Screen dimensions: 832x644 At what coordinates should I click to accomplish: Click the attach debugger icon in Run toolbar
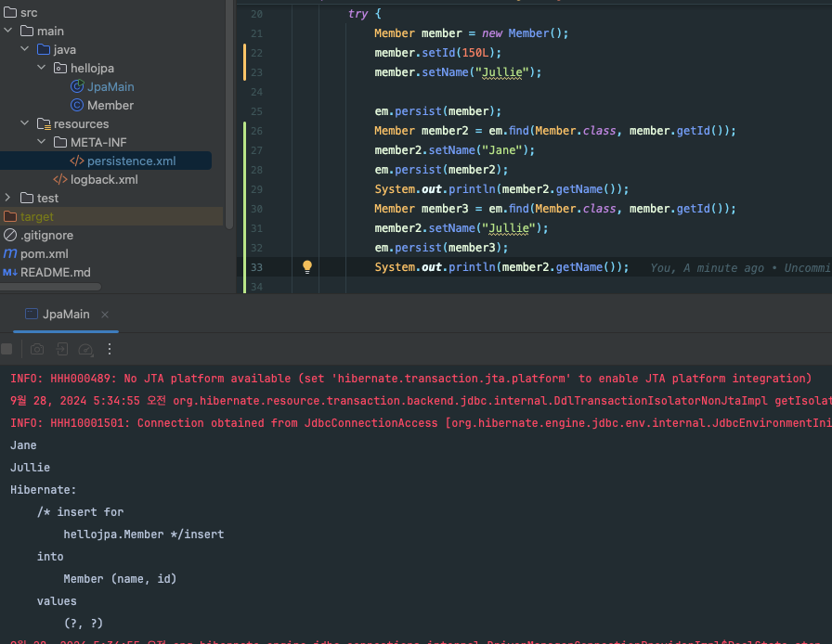coord(61,349)
